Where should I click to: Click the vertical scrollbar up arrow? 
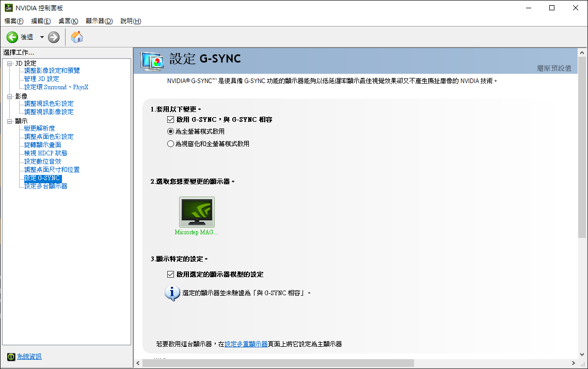(582, 53)
